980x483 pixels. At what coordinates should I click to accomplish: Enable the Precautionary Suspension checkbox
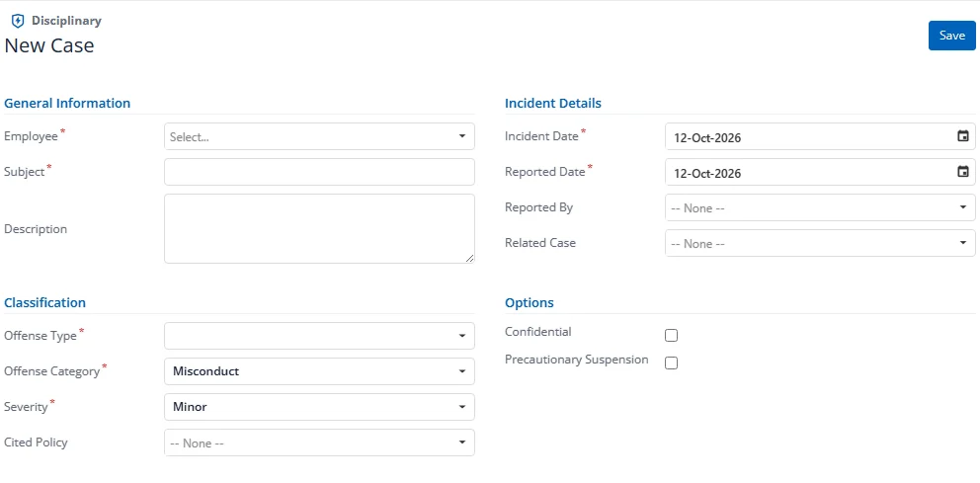[671, 363]
